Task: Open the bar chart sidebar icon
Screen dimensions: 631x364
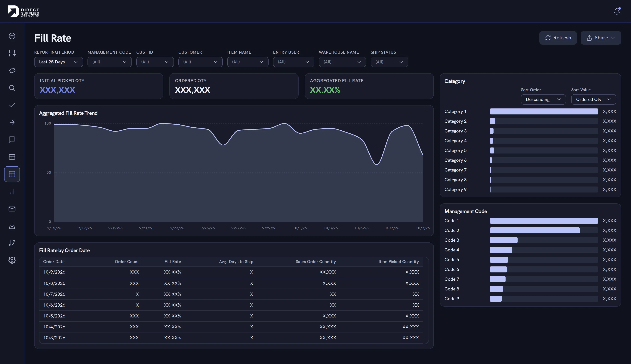Action: coord(12,192)
